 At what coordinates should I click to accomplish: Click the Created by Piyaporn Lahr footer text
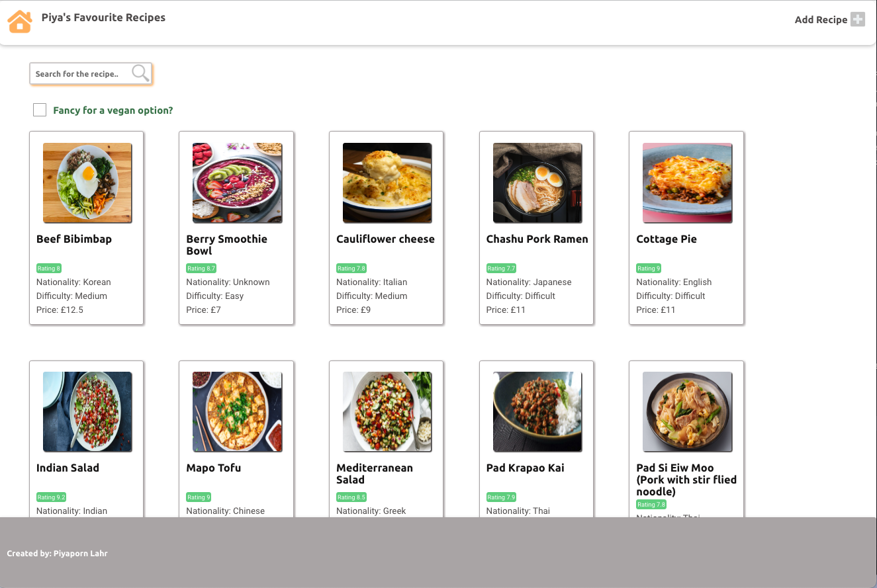(56, 553)
